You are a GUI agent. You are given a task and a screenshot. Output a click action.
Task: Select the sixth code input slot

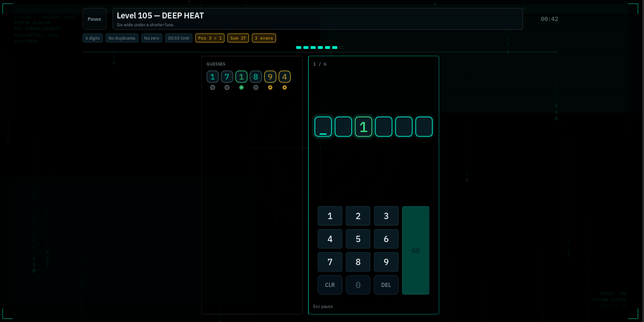pyautogui.click(x=424, y=127)
